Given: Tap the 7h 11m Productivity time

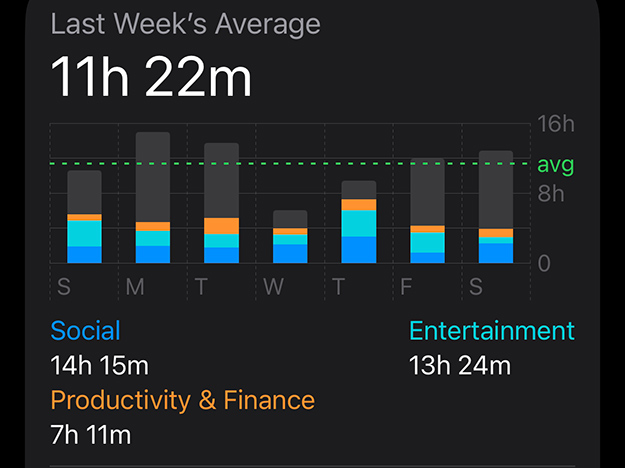Looking at the screenshot, I should (x=91, y=435).
